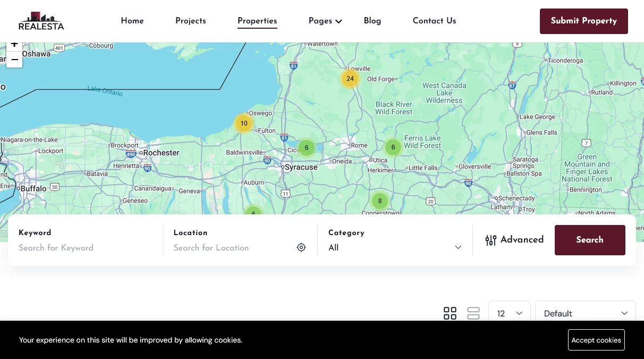The image size is (644, 359).
Task: Expand the Pages menu
Action: click(x=325, y=21)
